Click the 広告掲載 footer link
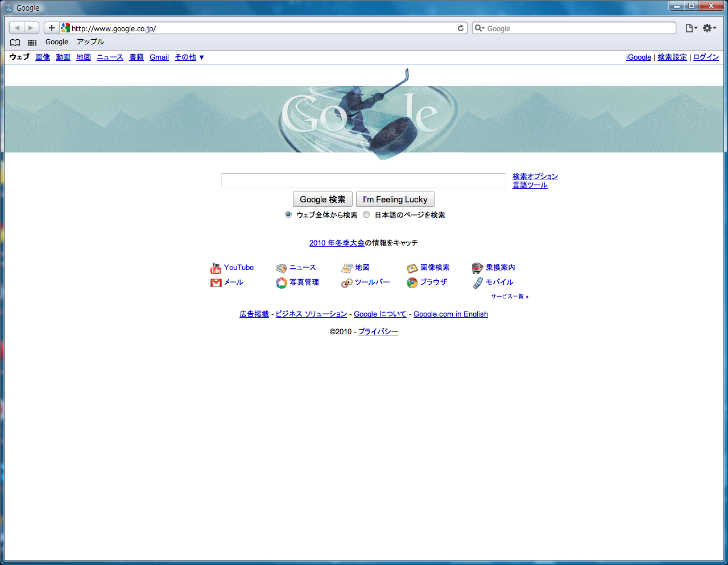728x565 pixels. click(x=254, y=314)
